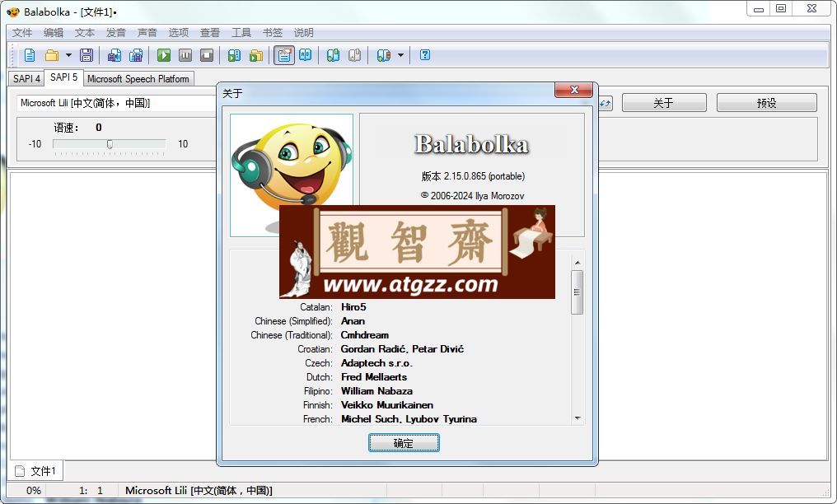
Task: Open help with the question mark icon
Action: pyautogui.click(x=425, y=55)
